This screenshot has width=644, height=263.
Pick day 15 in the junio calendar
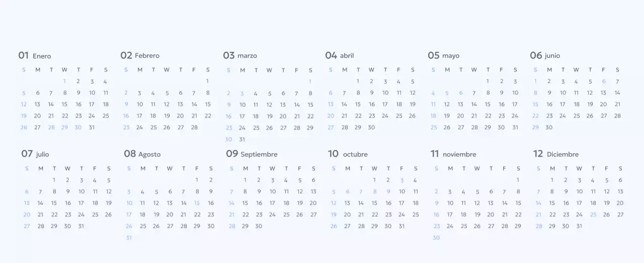[535, 104]
